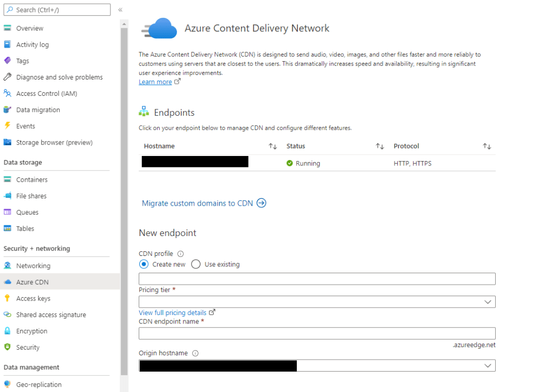Open Networking in the sidebar menu

(33, 266)
